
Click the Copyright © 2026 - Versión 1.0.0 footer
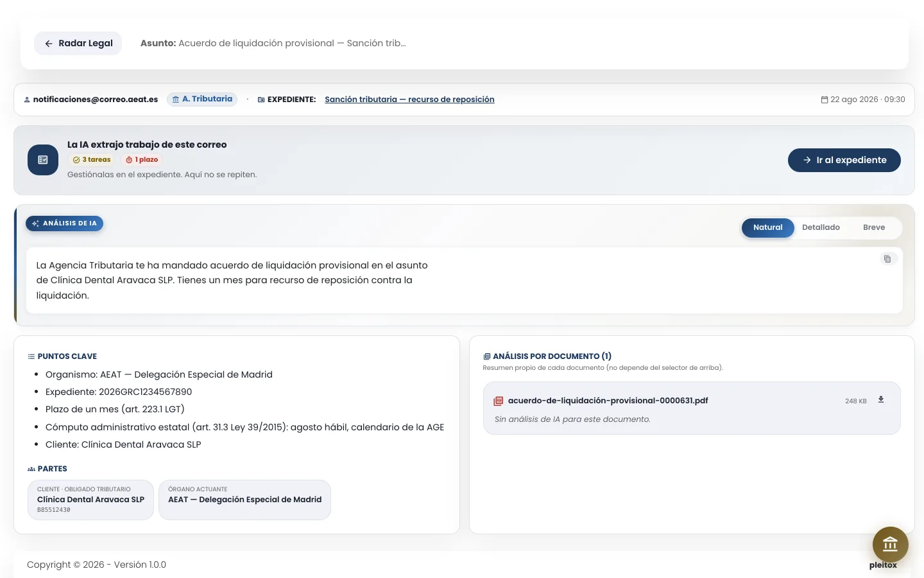click(96, 565)
